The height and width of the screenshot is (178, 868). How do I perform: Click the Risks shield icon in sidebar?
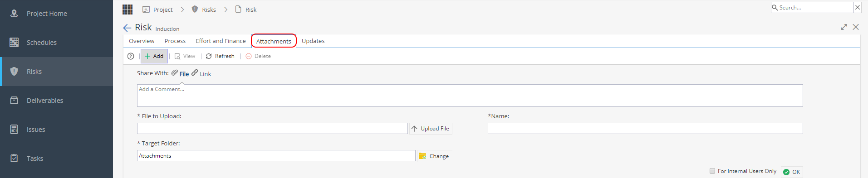click(14, 72)
